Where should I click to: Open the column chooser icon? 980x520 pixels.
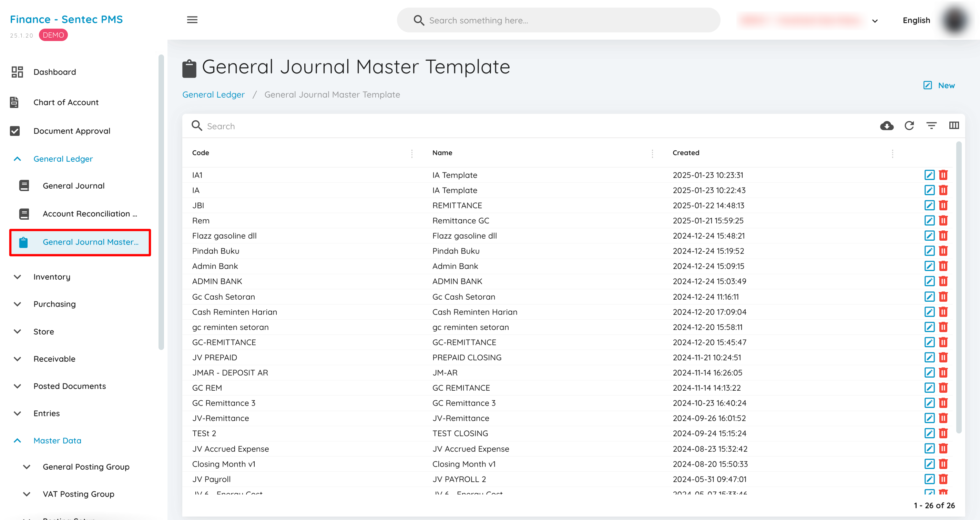point(954,126)
